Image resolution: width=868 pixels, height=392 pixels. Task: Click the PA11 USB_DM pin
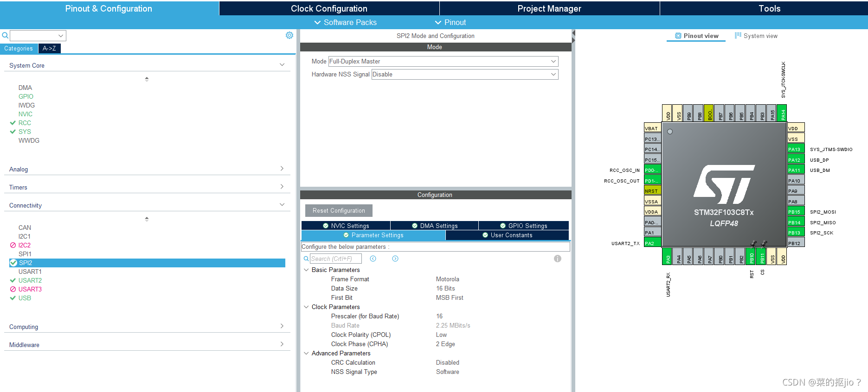click(796, 170)
